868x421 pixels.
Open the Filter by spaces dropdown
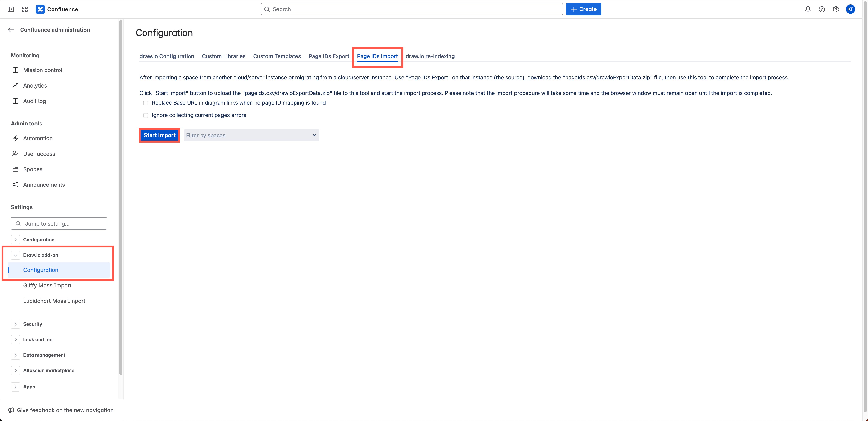tap(251, 135)
